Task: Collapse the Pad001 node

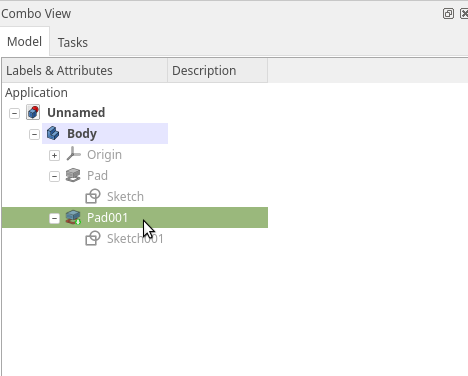Action: tap(54, 218)
